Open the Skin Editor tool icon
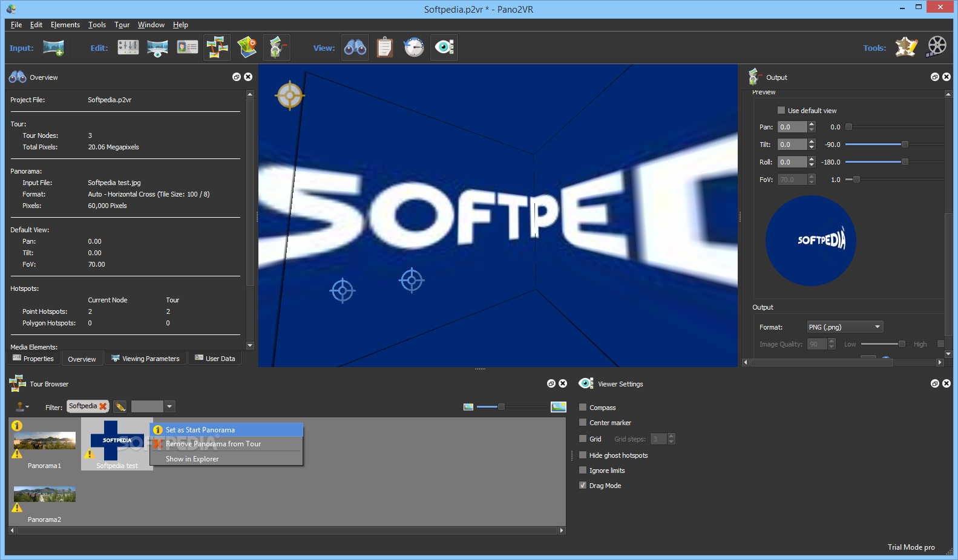 tap(906, 47)
